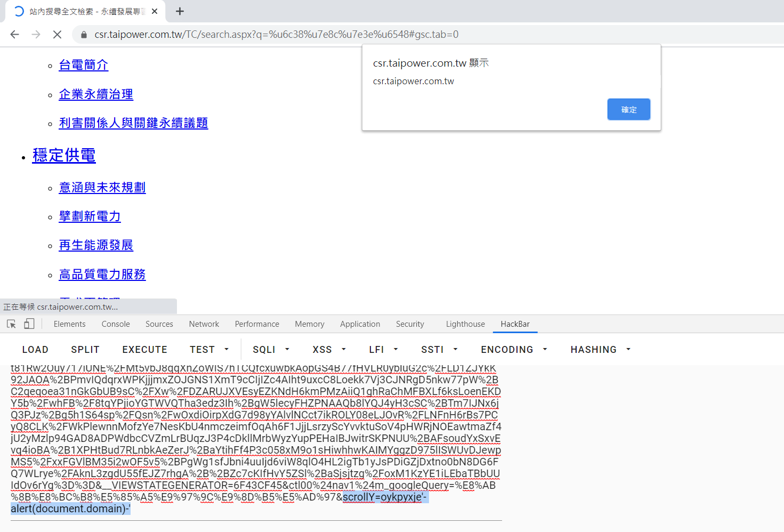Open the 穩定供電 heading link
The width and height of the screenshot is (784, 532).
[x=64, y=156]
